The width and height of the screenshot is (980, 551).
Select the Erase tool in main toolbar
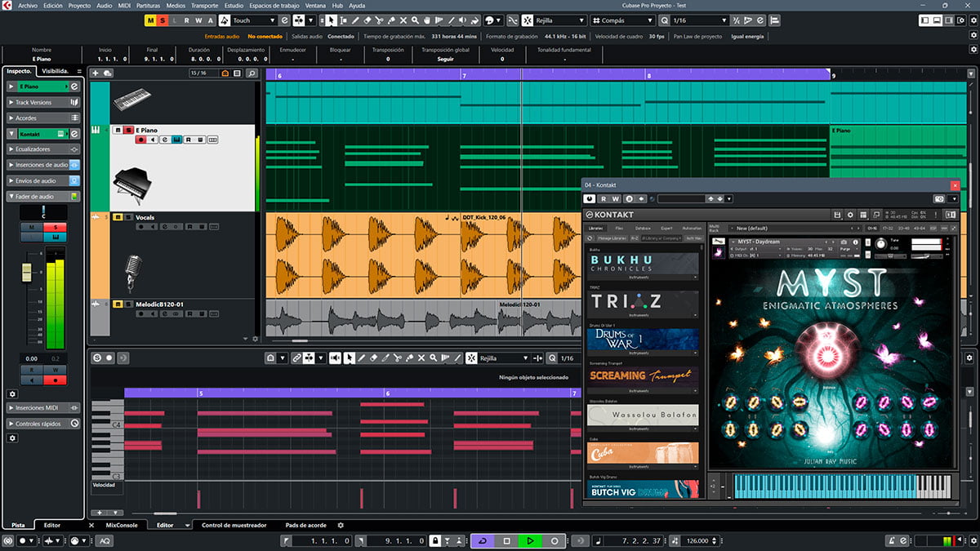367,20
